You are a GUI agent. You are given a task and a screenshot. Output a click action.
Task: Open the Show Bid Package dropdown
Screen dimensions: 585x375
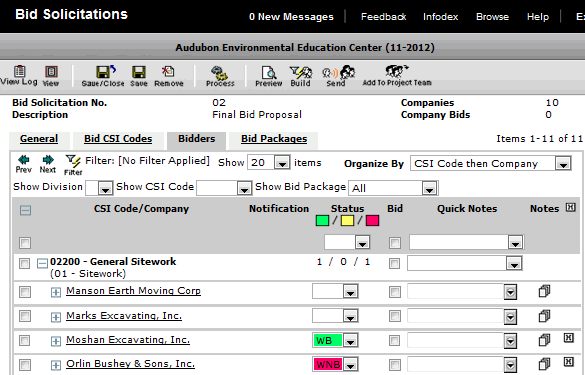pos(429,188)
